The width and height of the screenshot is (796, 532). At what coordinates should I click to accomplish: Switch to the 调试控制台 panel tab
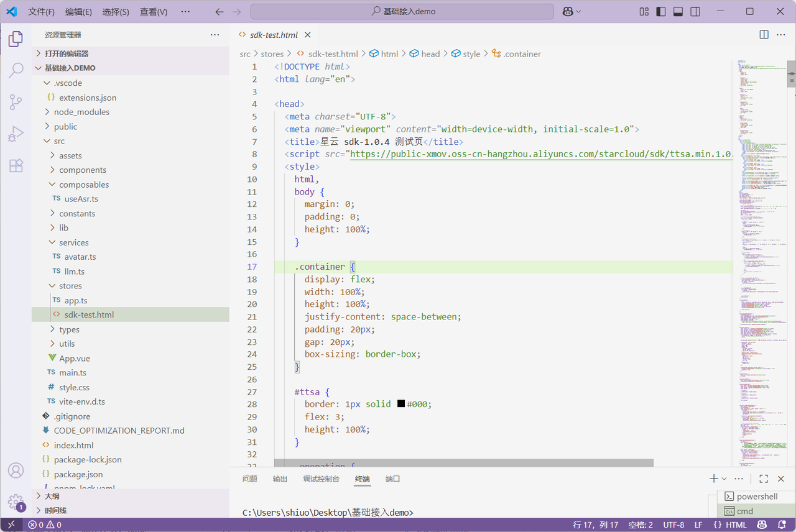point(321,479)
